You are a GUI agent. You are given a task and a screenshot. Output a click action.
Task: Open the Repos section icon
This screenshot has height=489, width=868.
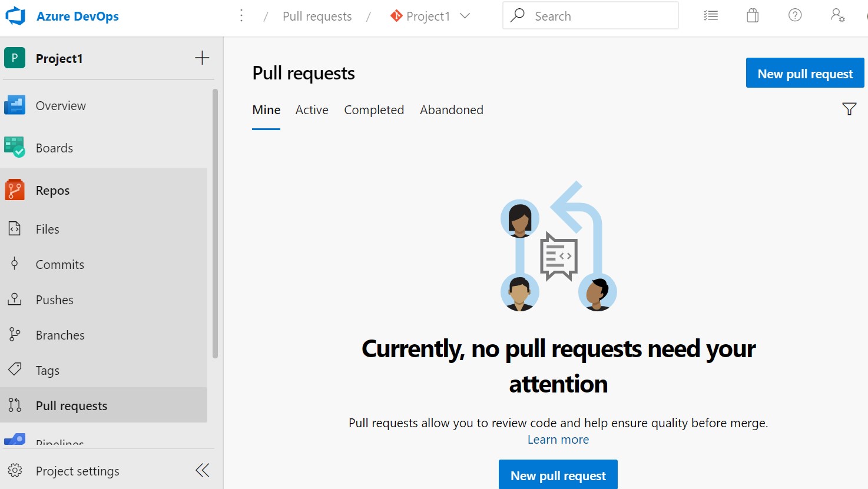point(15,189)
